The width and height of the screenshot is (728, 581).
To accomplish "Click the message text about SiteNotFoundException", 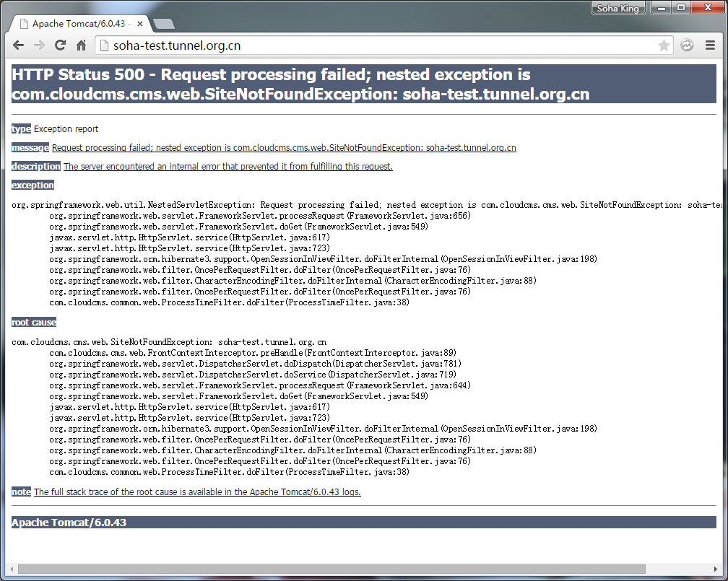I will 284,147.
